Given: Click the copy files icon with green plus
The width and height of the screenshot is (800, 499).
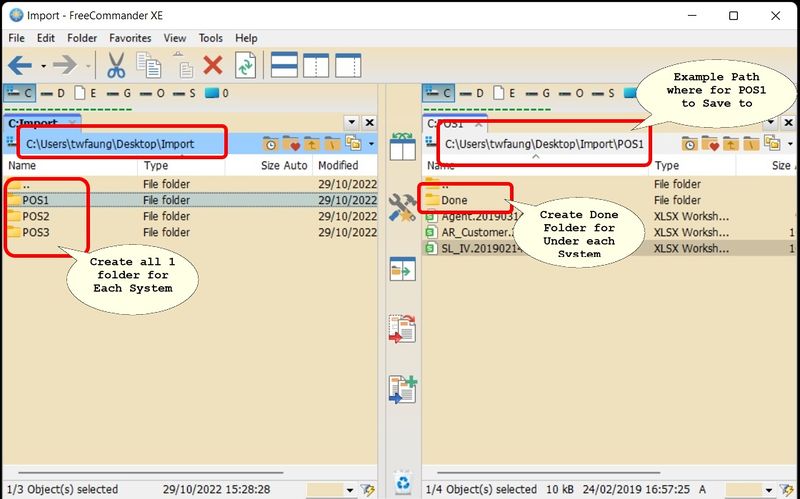Looking at the screenshot, I should [x=402, y=389].
